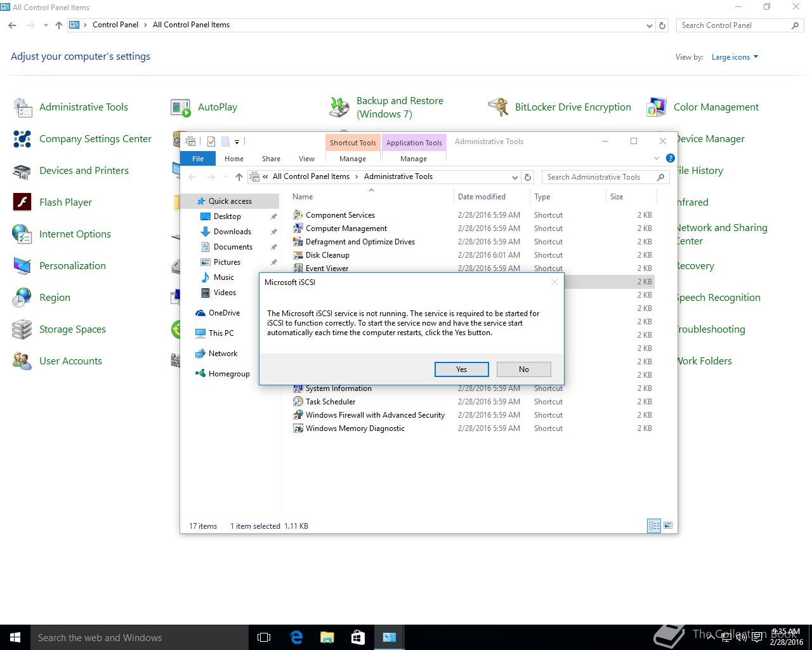Image resolution: width=812 pixels, height=650 pixels.
Task: Click No in Microsoft iSCSI dialog
Action: point(524,369)
